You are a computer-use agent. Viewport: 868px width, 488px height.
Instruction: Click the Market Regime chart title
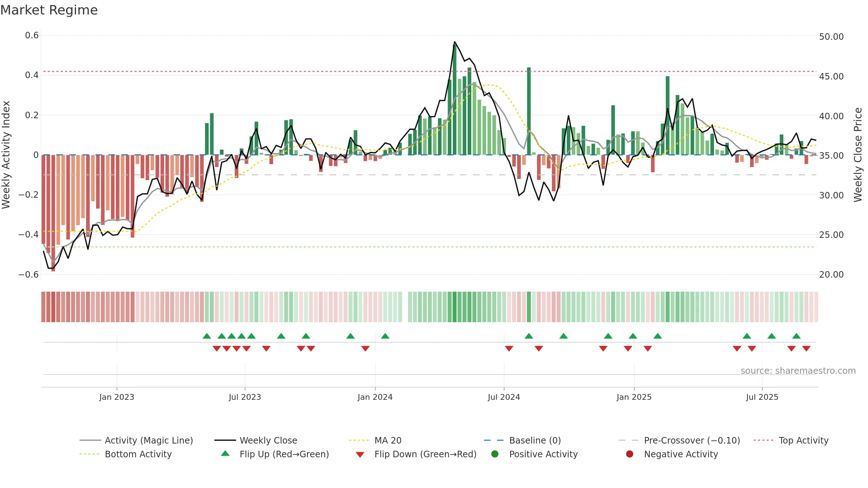(49, 10)
